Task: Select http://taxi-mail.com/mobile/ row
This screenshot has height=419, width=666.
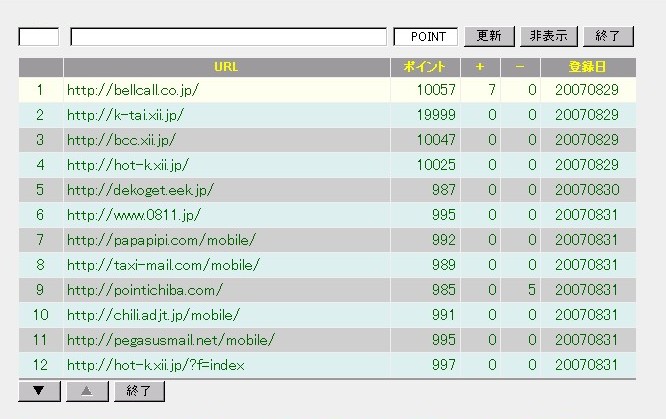Action: (x=327, y=265)
